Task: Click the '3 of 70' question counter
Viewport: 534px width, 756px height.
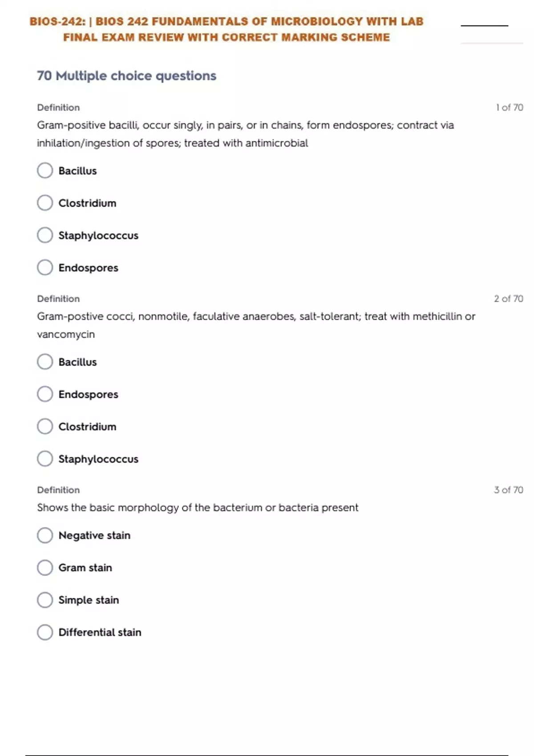Action: tap(508, 490)
